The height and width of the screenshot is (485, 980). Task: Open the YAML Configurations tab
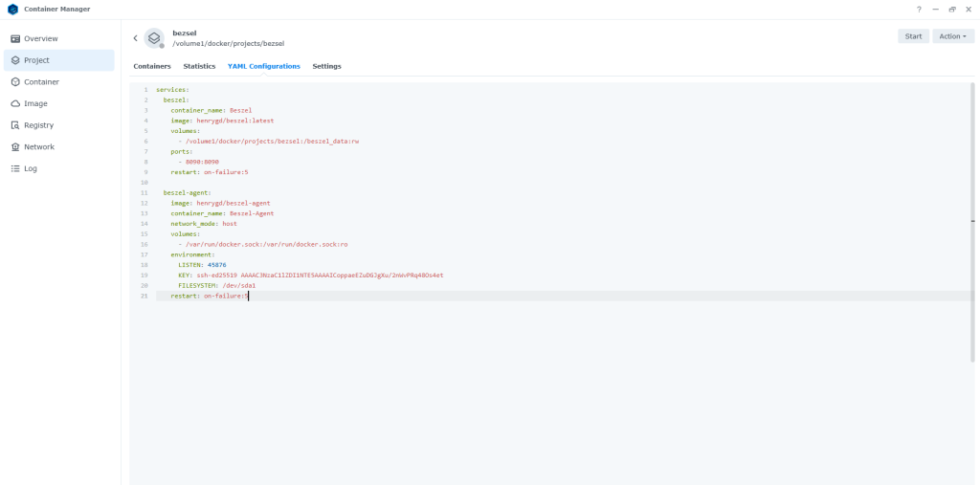263,66
